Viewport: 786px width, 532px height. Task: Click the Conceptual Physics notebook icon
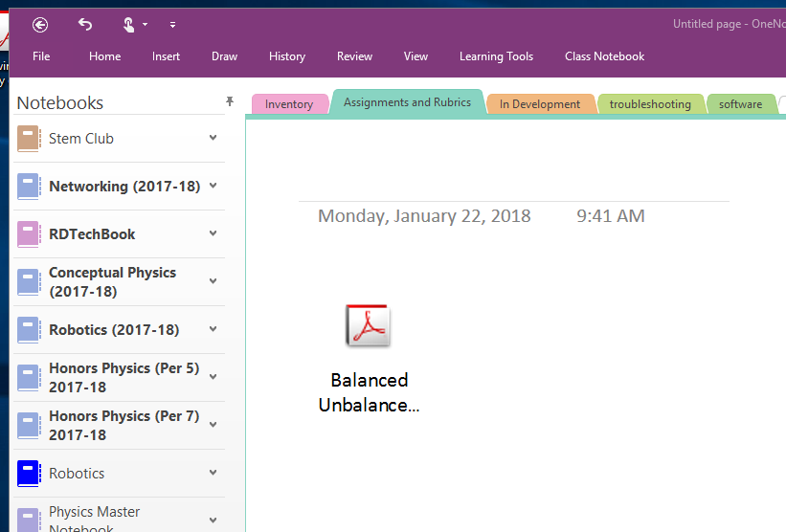pos(29,282)
